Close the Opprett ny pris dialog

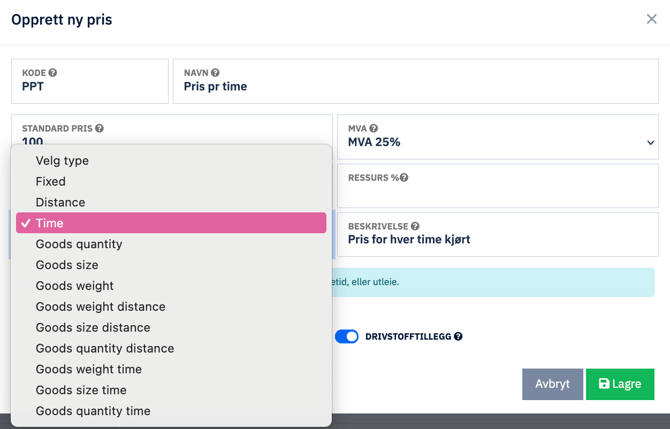(x=651, y=19)
